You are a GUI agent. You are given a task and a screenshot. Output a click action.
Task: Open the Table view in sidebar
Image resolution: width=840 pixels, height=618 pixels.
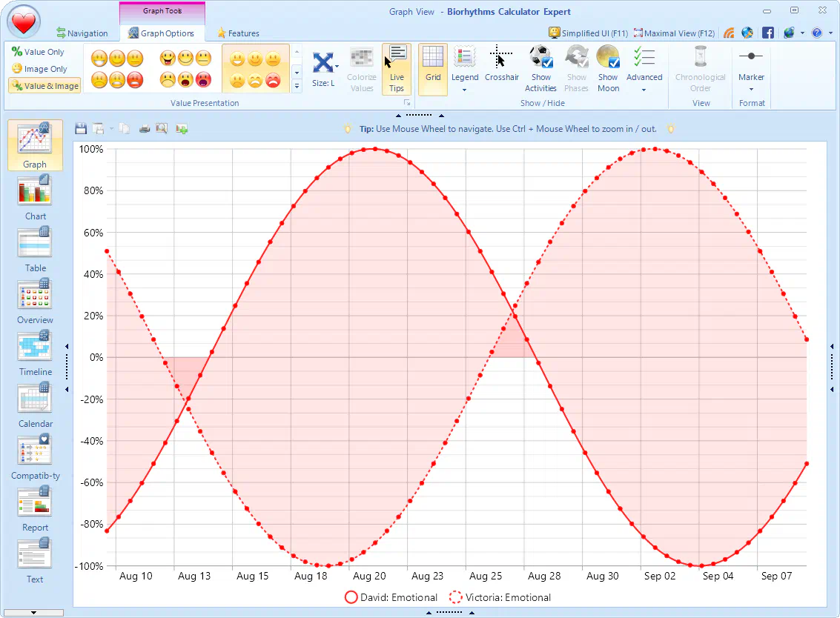pos(35,249)
